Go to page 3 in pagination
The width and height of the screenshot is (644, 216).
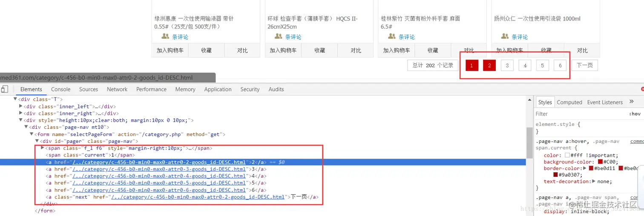pyautogui.click(x=507, y=65)
